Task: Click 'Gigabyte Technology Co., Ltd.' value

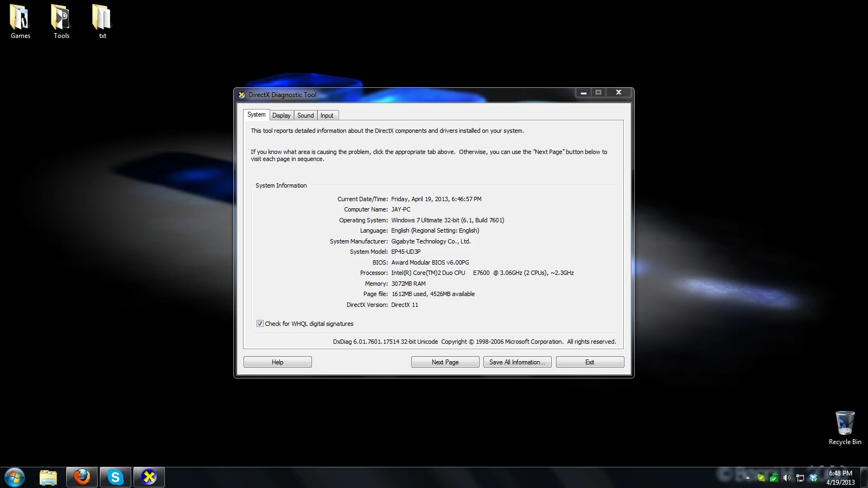Action: coord(431,241)
